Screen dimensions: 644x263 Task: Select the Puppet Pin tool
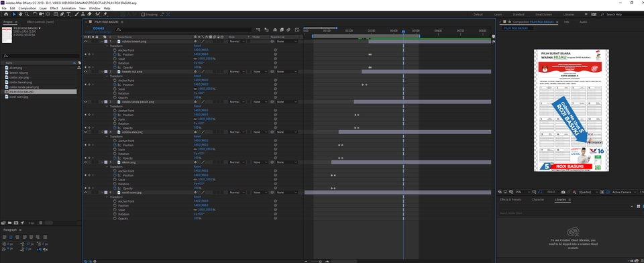pyautogui.click(x=105, y=14)
